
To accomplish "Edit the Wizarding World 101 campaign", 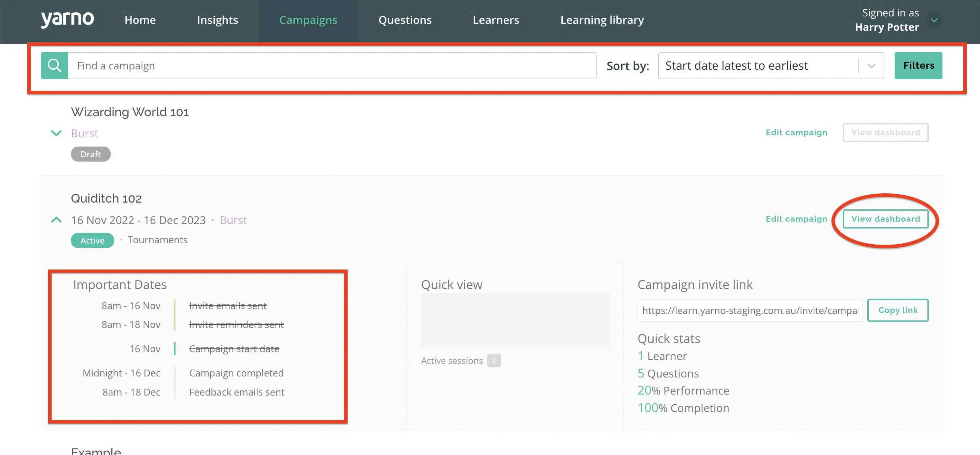I will 796,133.
